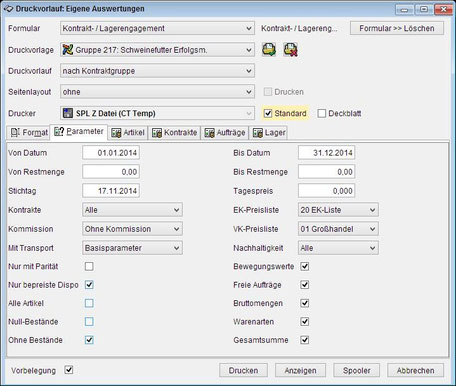Check the Alle Artikel checkbox
Viewport: 456px width, 386px height.
click(x=89, y=303)
